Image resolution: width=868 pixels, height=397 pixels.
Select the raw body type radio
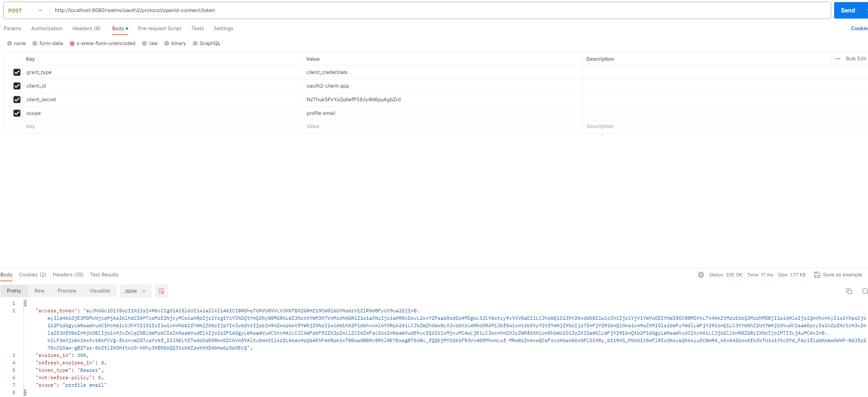(x=144, y=43)
